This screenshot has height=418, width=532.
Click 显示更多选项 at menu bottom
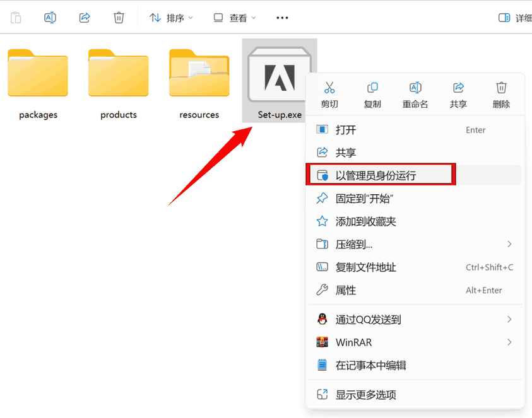[414, 395]
